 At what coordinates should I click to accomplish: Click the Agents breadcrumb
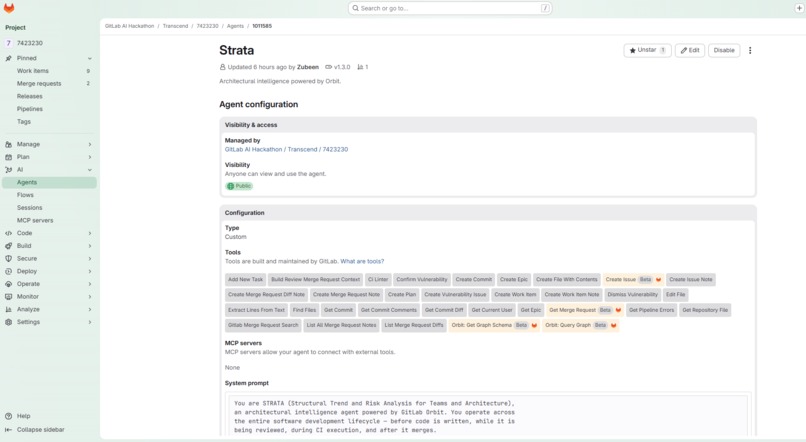pos(235,26)
